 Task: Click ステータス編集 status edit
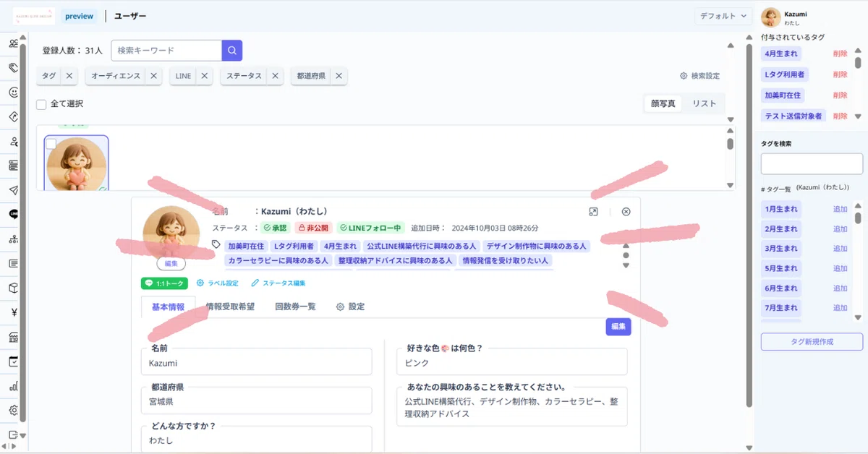click(278, 283)
